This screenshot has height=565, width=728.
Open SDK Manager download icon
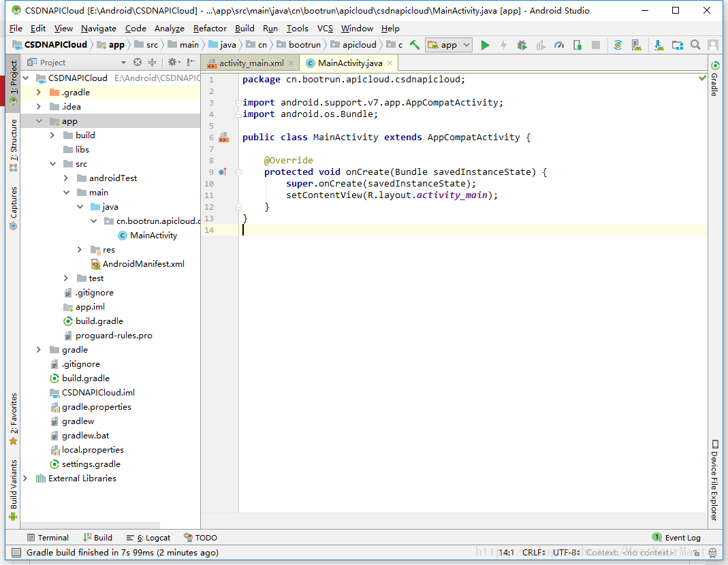point(659,45)
